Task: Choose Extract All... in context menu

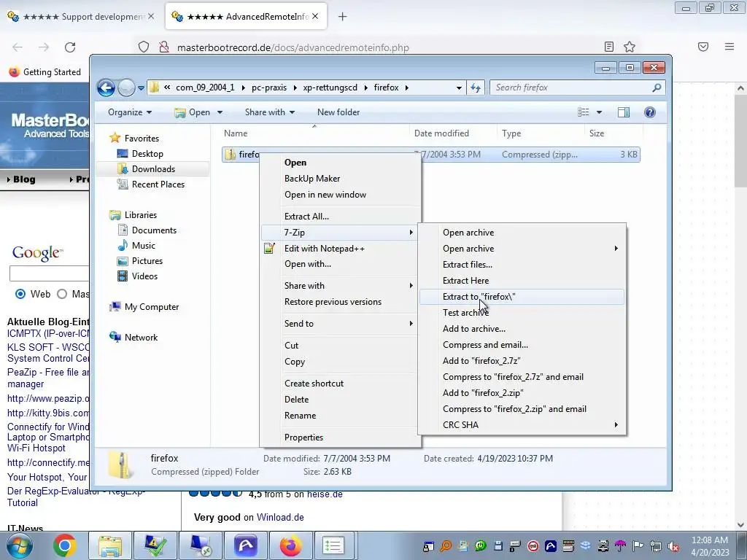Action: 341,216
